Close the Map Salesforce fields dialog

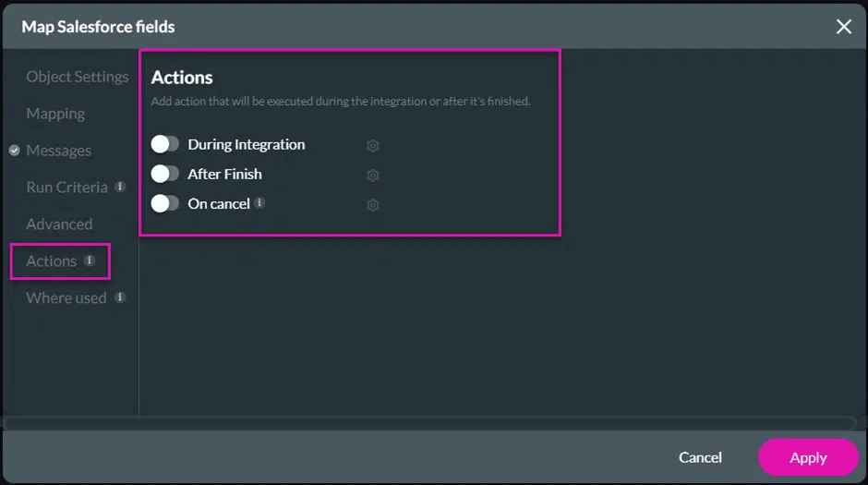coord(844,27)
